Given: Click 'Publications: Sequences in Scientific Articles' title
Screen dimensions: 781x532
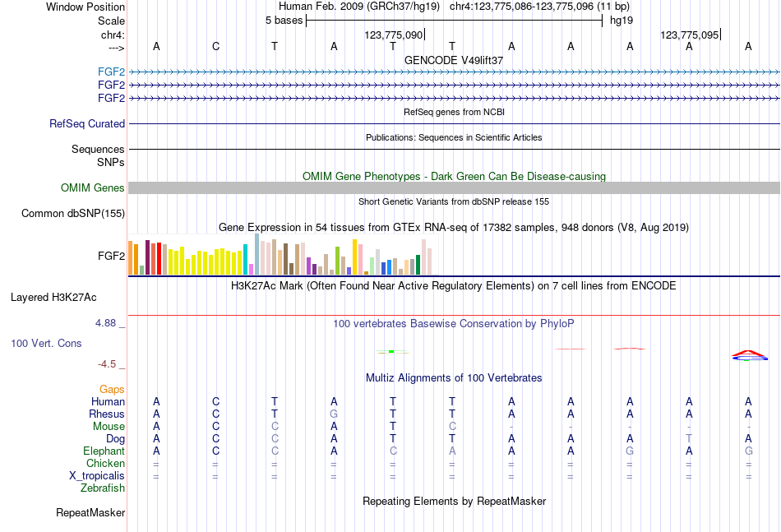Looking at the screenshot, I should tap(454, 137).
